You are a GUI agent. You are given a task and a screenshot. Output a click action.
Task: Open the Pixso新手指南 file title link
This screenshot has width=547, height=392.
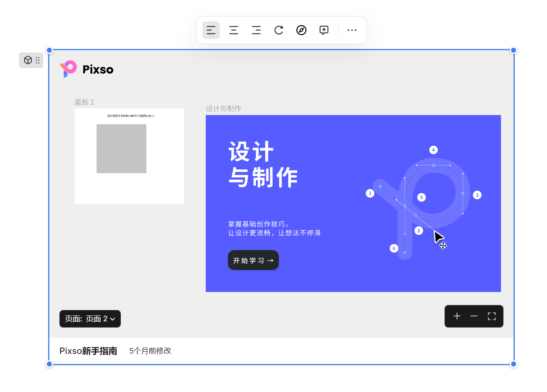point(88,351)
